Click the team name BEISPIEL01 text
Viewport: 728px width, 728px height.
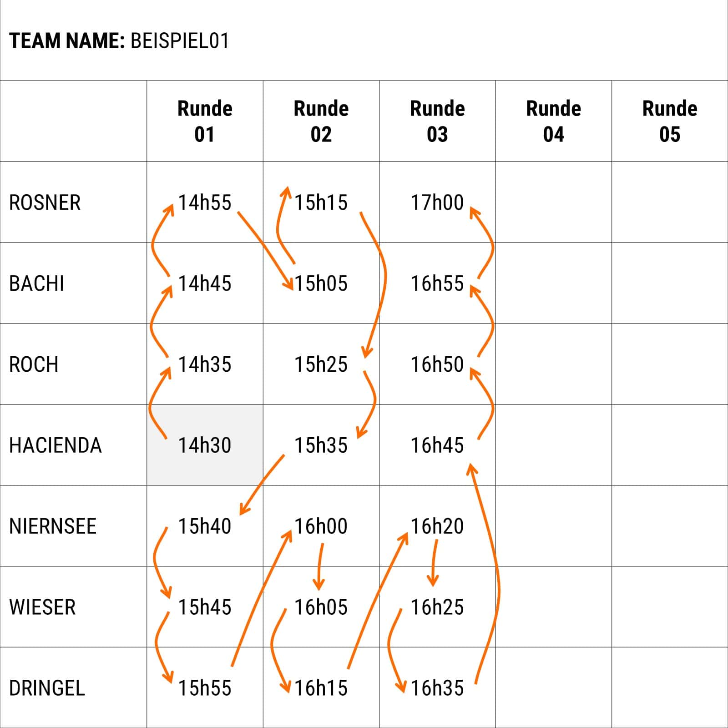(180, 40)
